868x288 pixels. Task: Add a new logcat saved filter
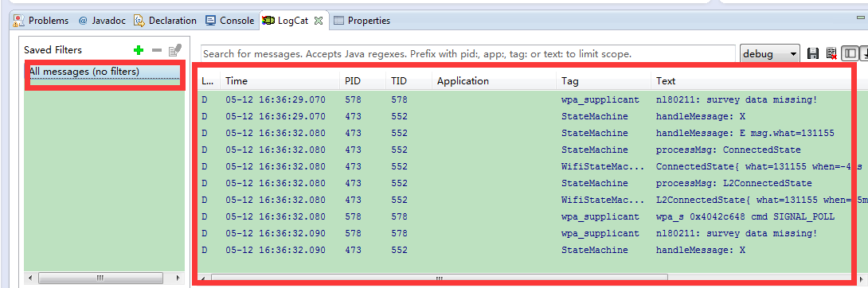click(139, 50)
